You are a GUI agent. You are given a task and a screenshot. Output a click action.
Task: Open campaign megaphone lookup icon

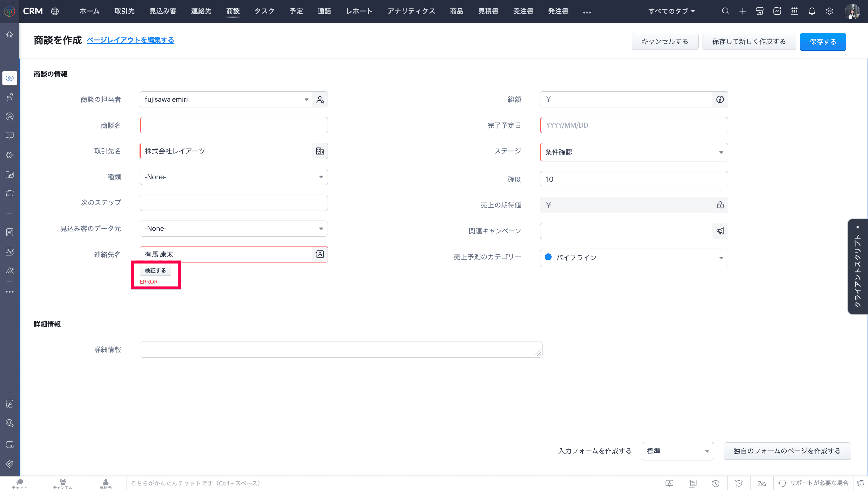coord(720,231)
